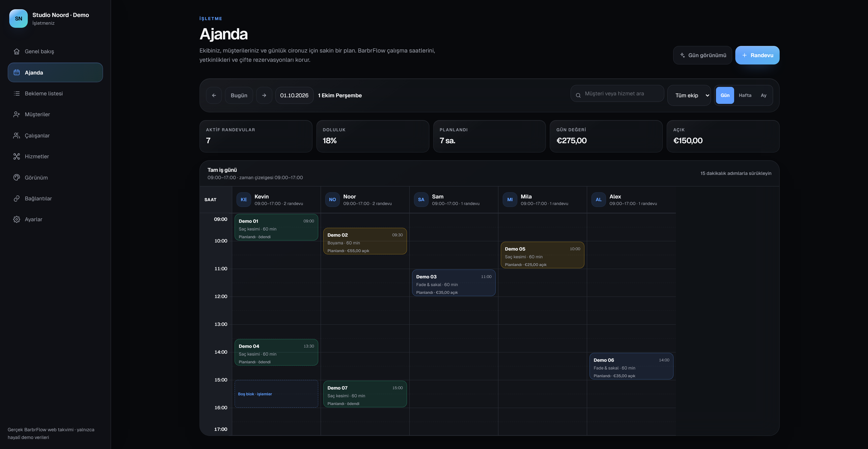Go to next day arrow

click(x=264, y=95)
